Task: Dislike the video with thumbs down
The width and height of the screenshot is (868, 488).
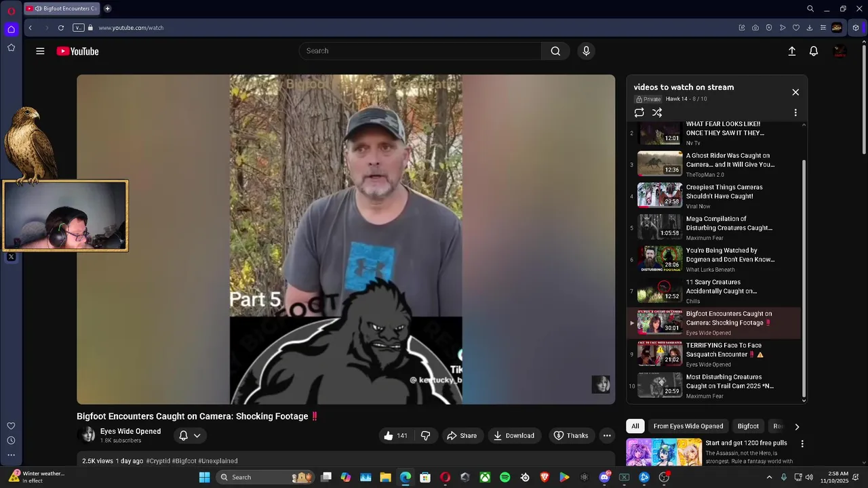Action: (x=426, y=436)
